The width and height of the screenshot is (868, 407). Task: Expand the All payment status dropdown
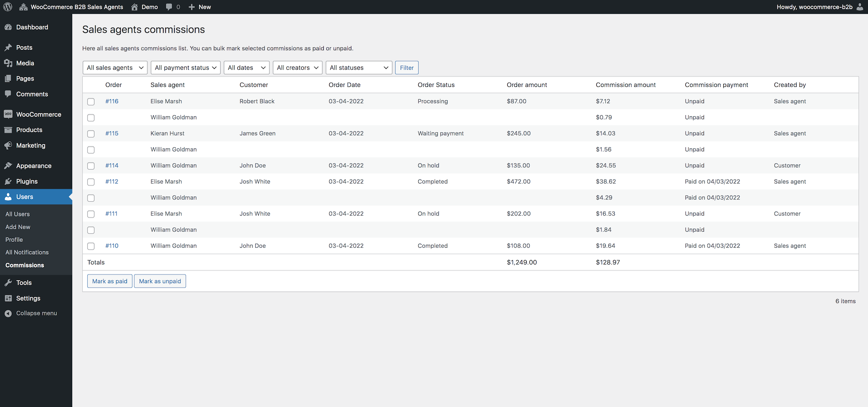tap(185, 67)
